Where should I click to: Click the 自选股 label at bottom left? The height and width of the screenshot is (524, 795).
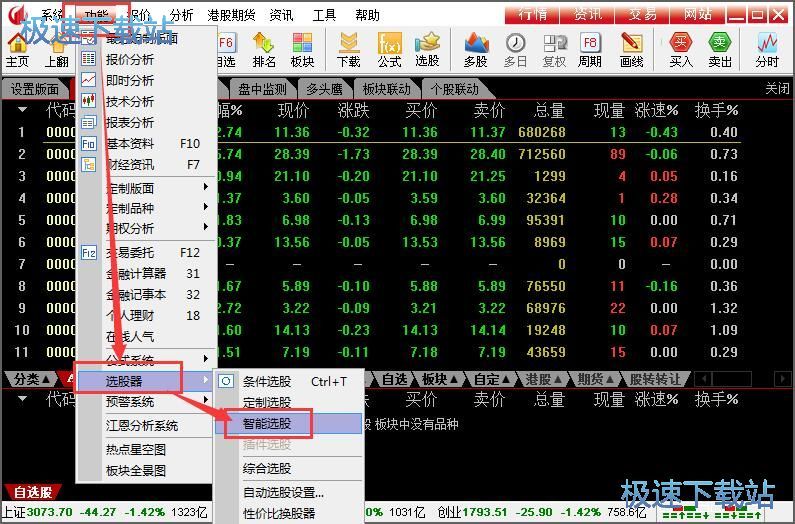click(32, 492)
